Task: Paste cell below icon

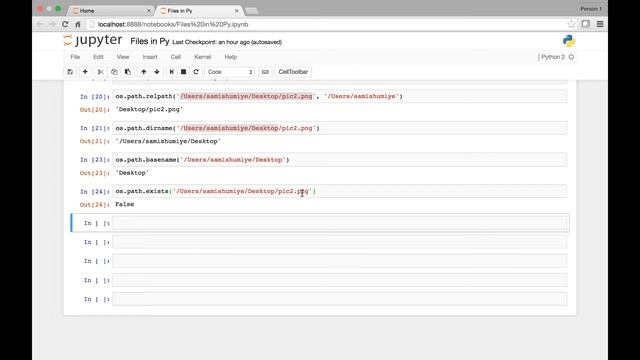Action: pyautogui.click(x=128, y=72)
